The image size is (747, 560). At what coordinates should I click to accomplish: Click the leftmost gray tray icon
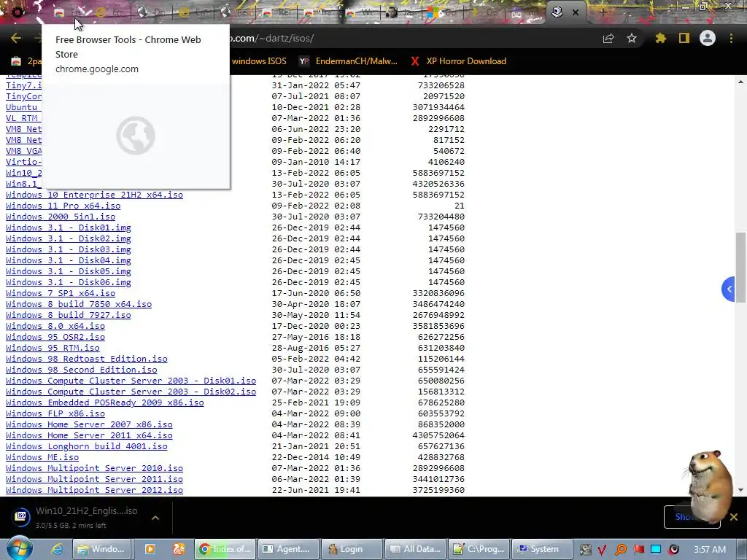[x=586, y=550]
